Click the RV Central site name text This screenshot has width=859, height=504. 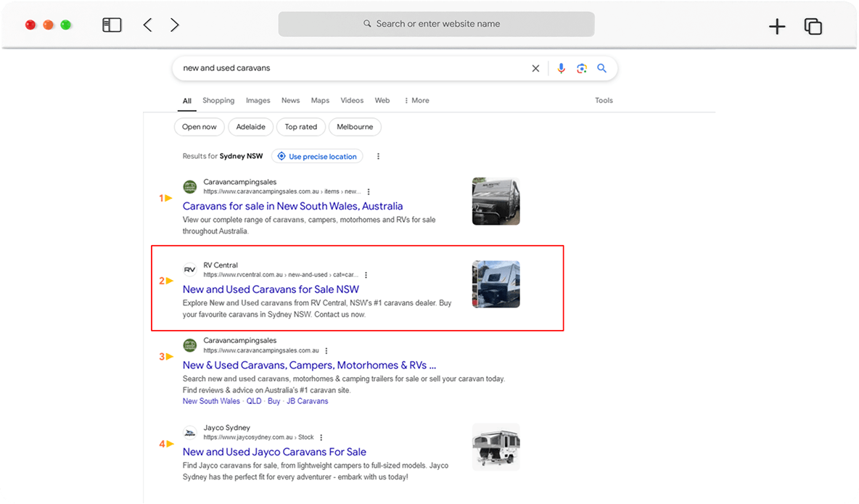(221, 265)
